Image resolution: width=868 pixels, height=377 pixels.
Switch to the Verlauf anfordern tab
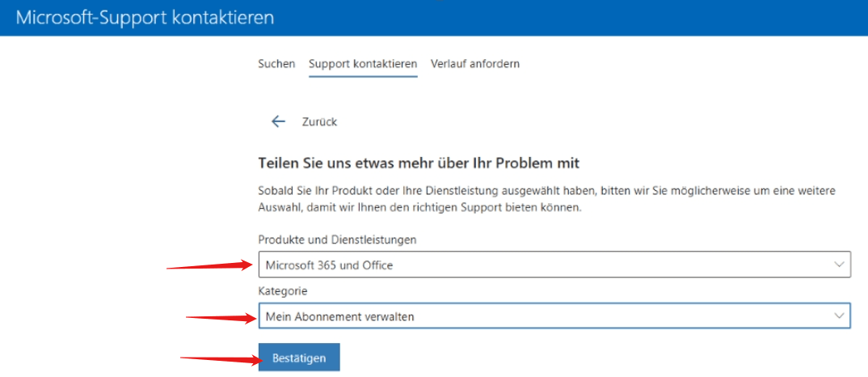pyautogui.click(x=475, y=64)
